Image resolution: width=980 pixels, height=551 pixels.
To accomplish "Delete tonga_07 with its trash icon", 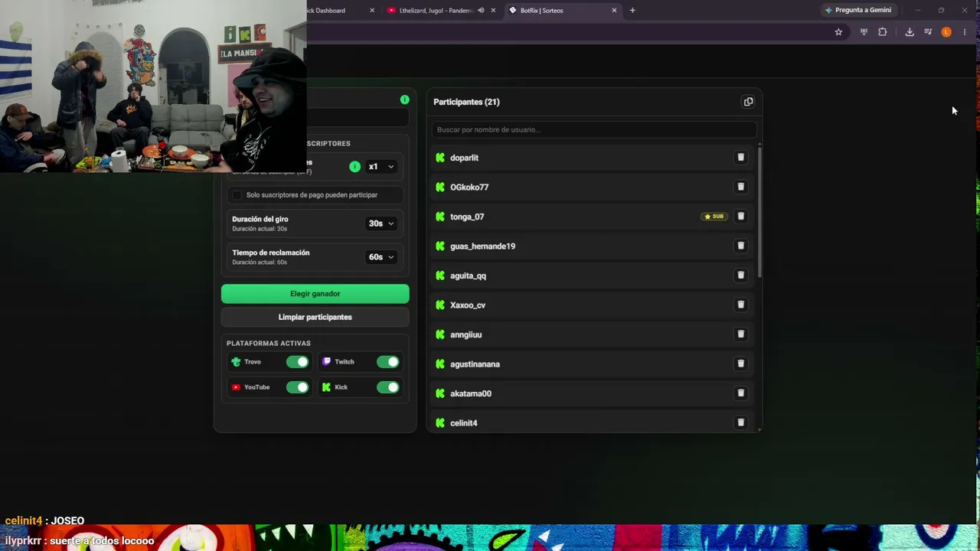I will 740,217.
